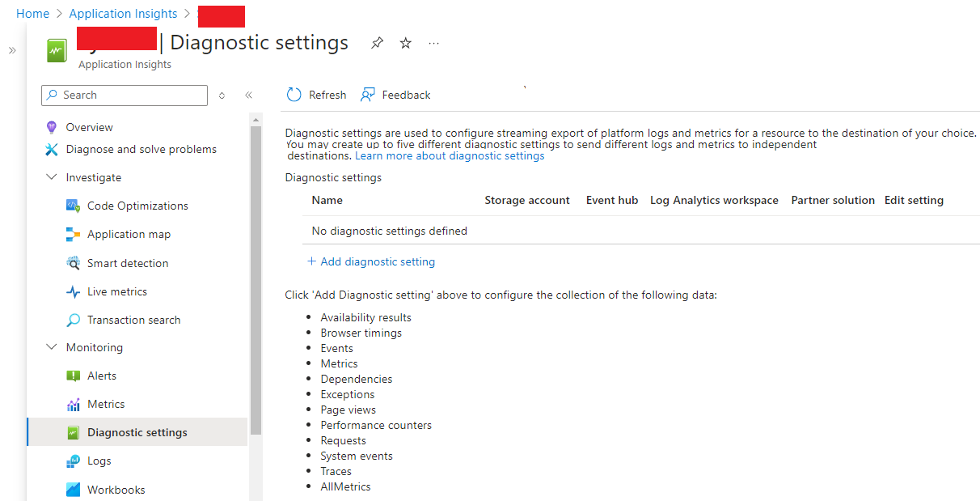This screenshot has width=980, height=501.
Task: Collapse the sidebar with double-left chevron
Action: 249,96
